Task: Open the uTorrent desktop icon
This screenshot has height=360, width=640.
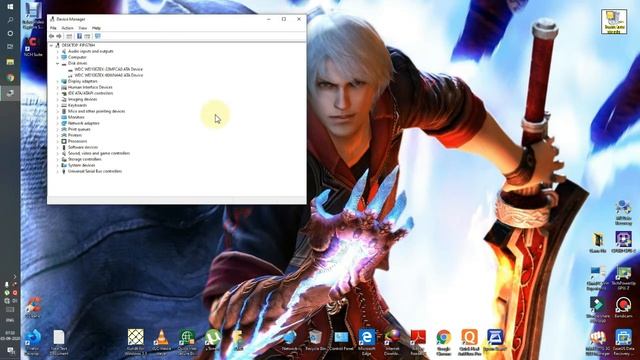Action: [212, 341]
